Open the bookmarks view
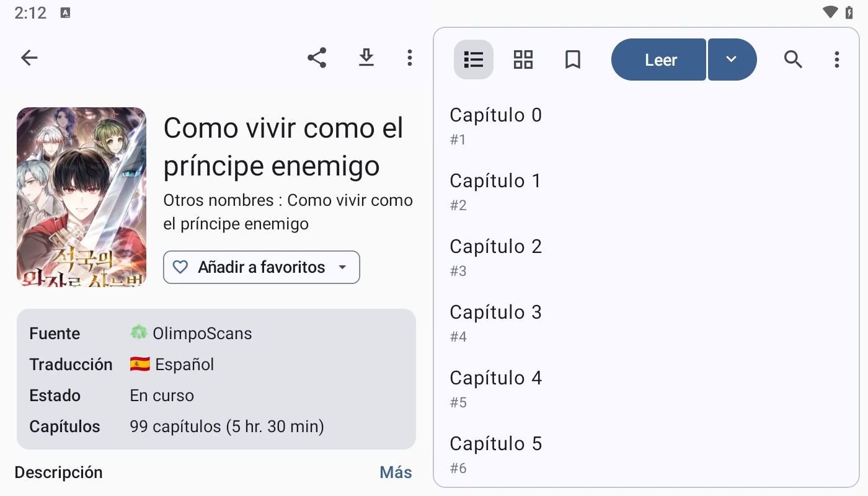Viewport: 868px width, 496px height. pos(572,60)
